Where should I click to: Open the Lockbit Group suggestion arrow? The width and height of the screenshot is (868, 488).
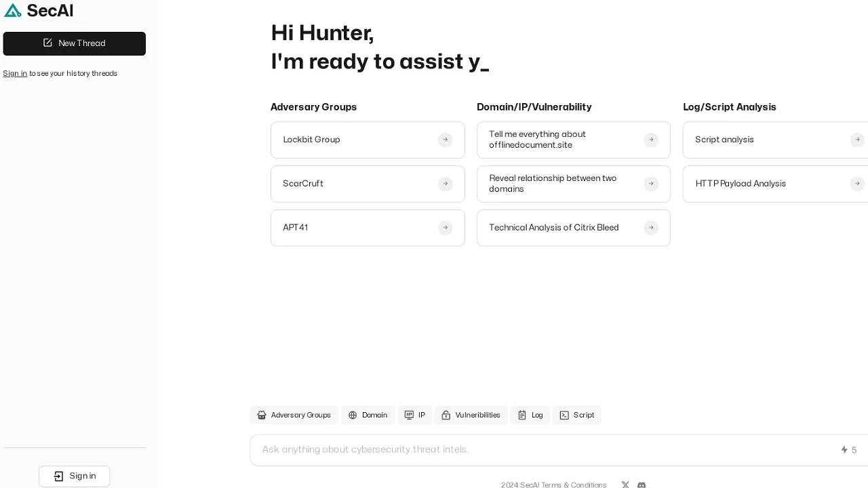[445, 140]
